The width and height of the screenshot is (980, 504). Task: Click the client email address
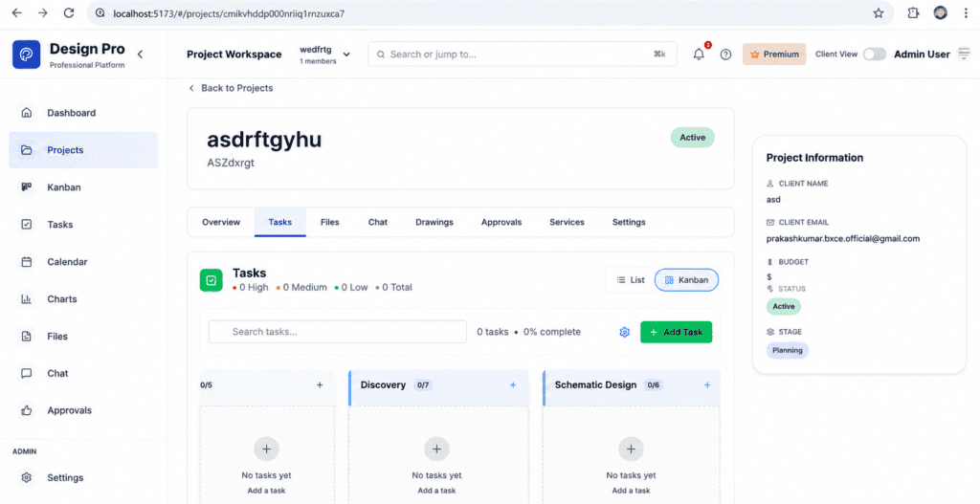coord(843,238)
